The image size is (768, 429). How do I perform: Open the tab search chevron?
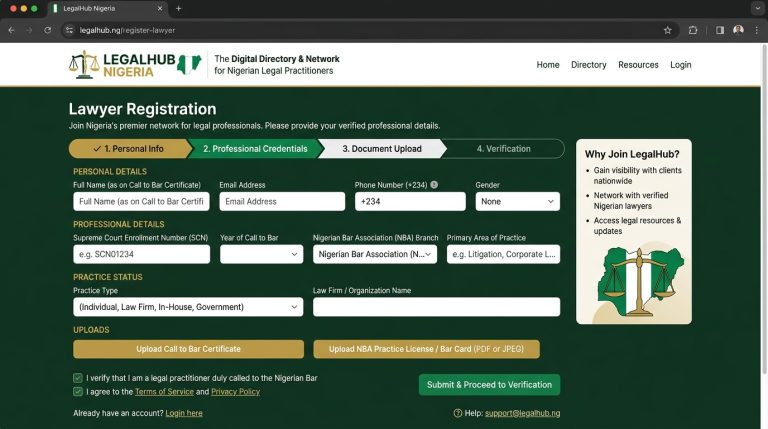(x=757, y=8)
